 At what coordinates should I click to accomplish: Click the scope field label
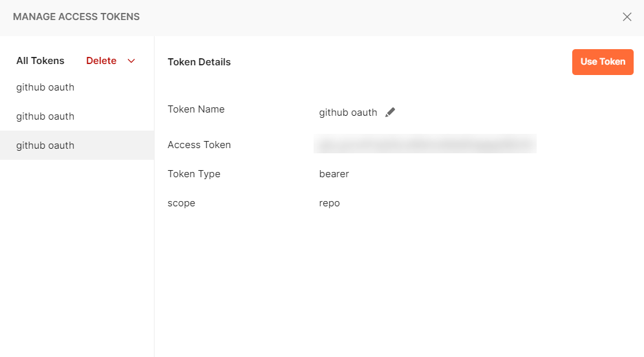pyautogui.click(x=181, y=203)
